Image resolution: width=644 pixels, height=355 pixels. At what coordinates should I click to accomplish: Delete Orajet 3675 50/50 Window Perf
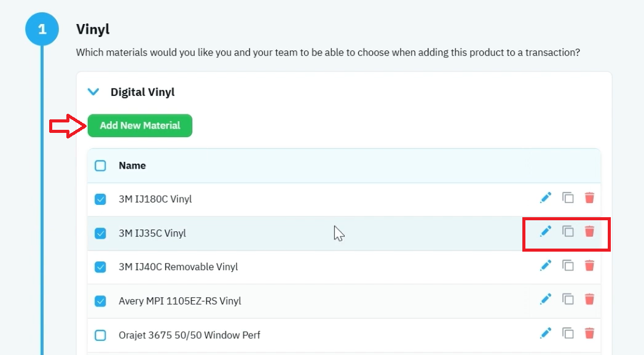[x=589, y=333]
